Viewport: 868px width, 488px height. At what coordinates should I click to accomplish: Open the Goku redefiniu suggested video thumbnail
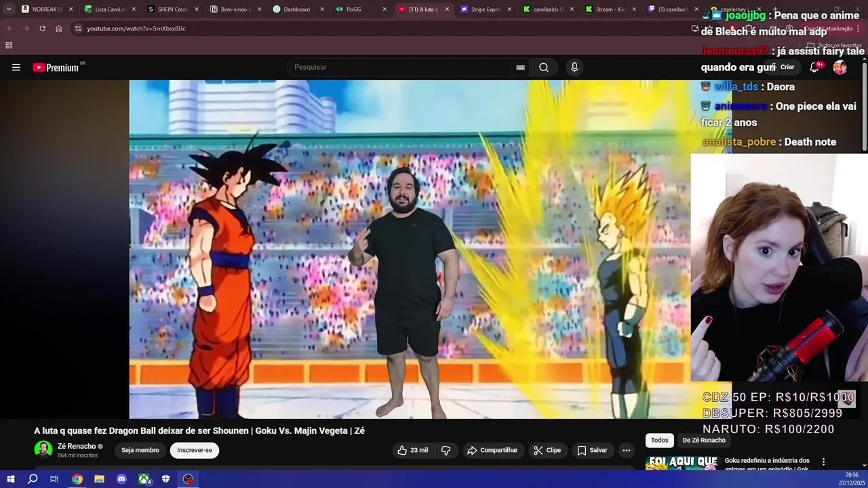(683, 462)
